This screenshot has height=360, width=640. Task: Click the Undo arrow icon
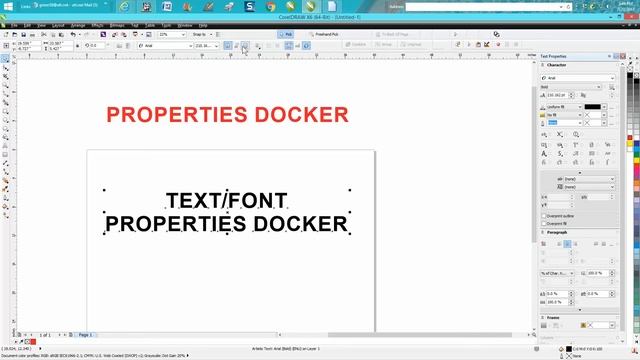(x=73, y=35)
